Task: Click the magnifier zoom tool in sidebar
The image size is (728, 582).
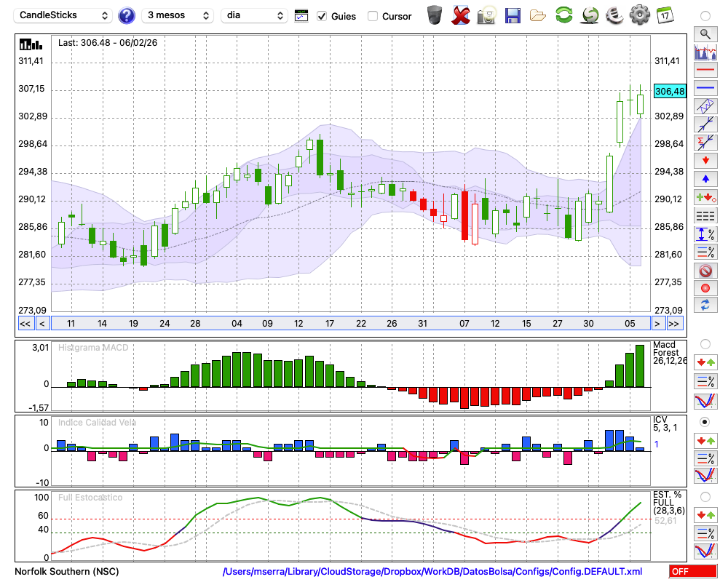Action: point(705,33)
